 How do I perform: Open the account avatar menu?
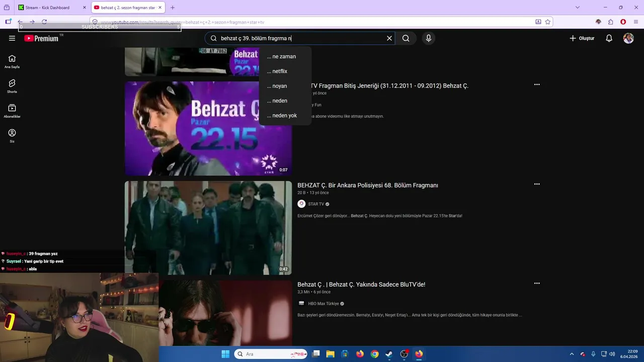pos(628,38)
